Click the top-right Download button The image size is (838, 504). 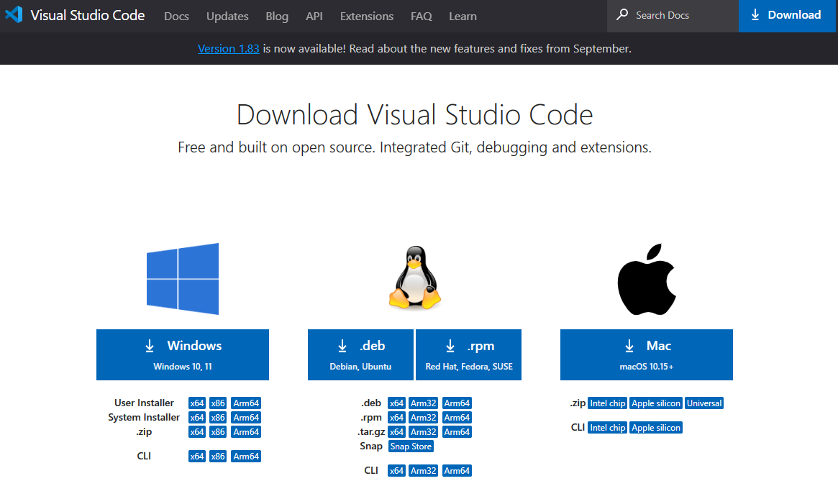pyautogui.click(x=788, y=16)
